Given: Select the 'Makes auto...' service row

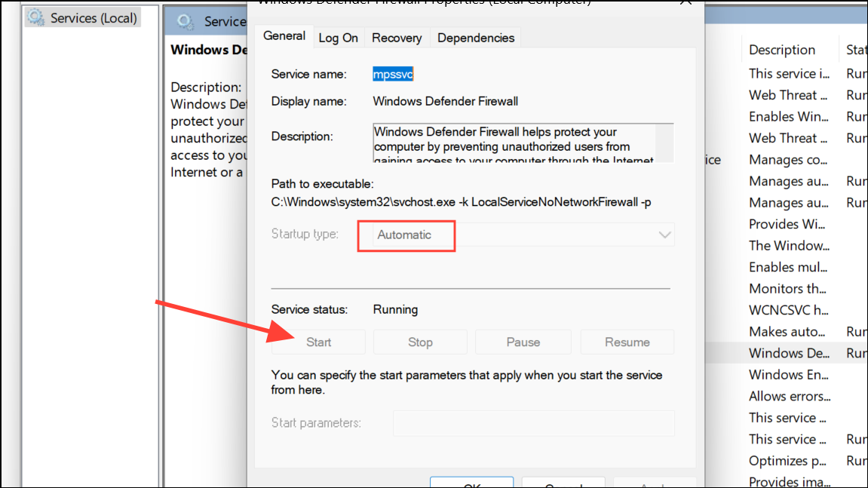Looking at the screenshot, I should (787, 332).
